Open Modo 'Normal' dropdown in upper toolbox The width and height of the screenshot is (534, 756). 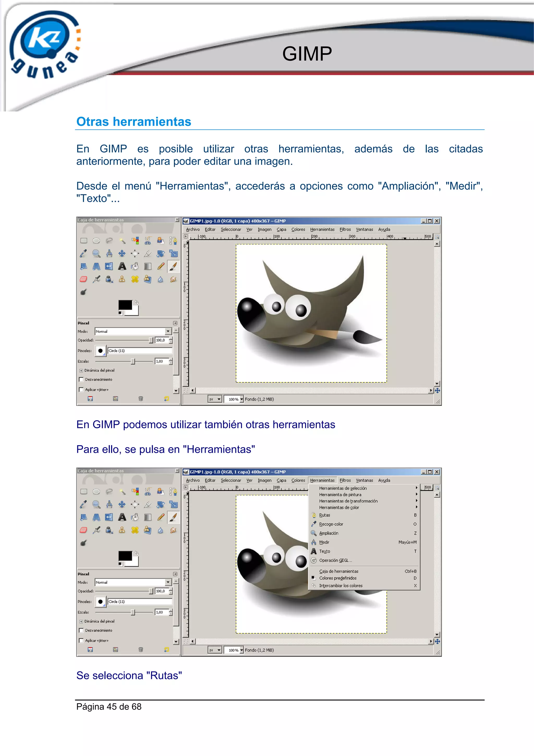coord(133,331)
